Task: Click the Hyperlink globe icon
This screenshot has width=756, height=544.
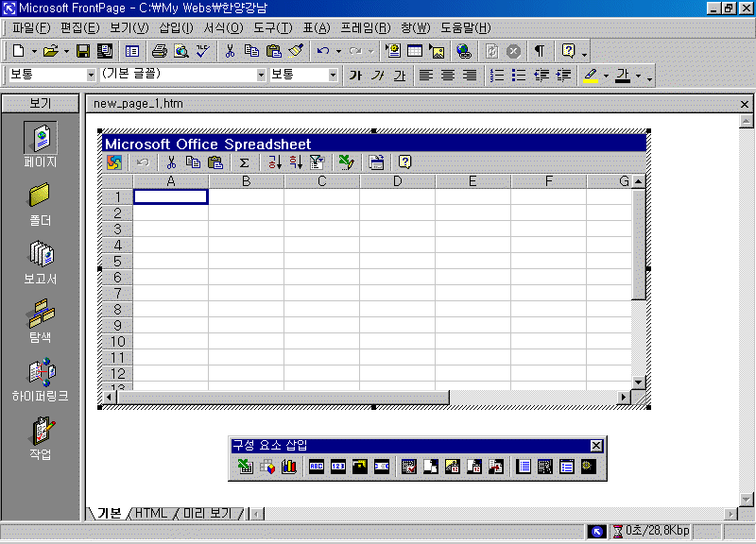Action: point(464,51)
